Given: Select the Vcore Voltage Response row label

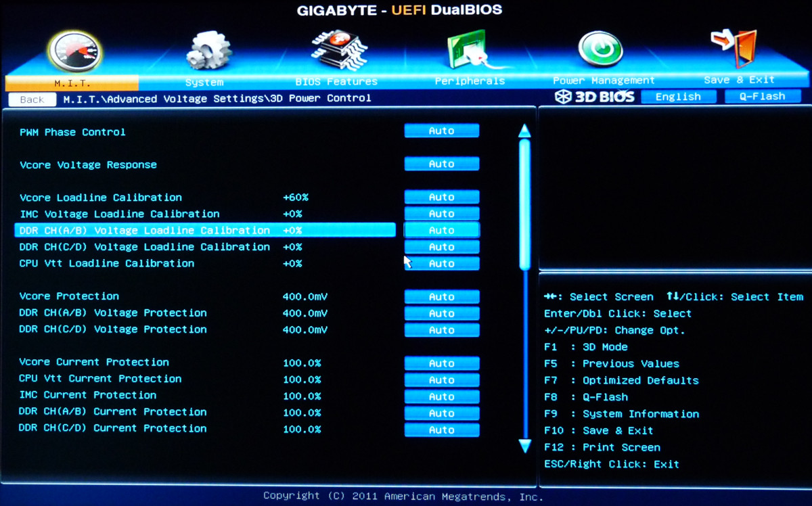Looking at the screenshot, I should point(88,164).
